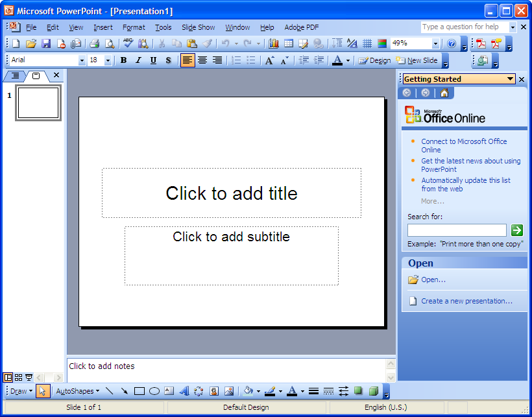The width and height of the screenshot is (532, 417).
Task: Click the Open folder icon in Standard toolbar
Action: pos(31,43)
